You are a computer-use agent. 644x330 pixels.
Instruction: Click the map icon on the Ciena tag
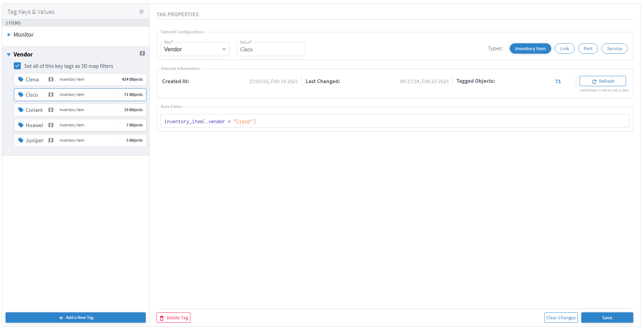pos(51,79)
